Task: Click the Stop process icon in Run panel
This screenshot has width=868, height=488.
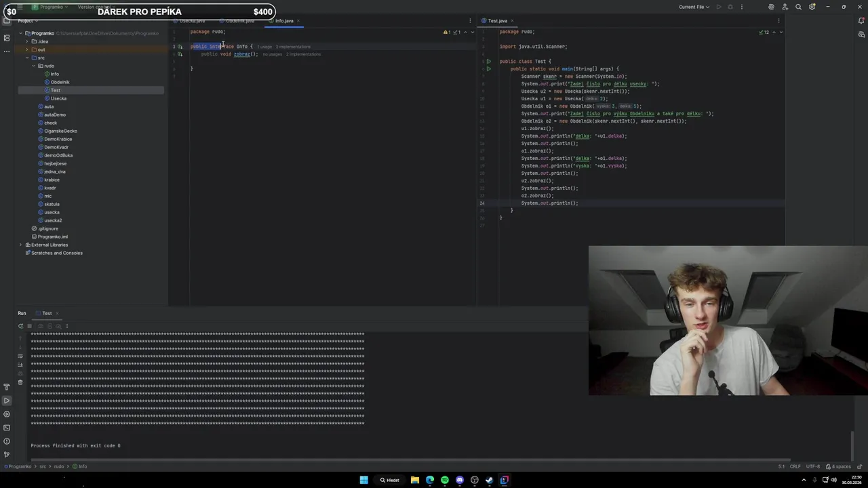Action: [x=29, y=326]
